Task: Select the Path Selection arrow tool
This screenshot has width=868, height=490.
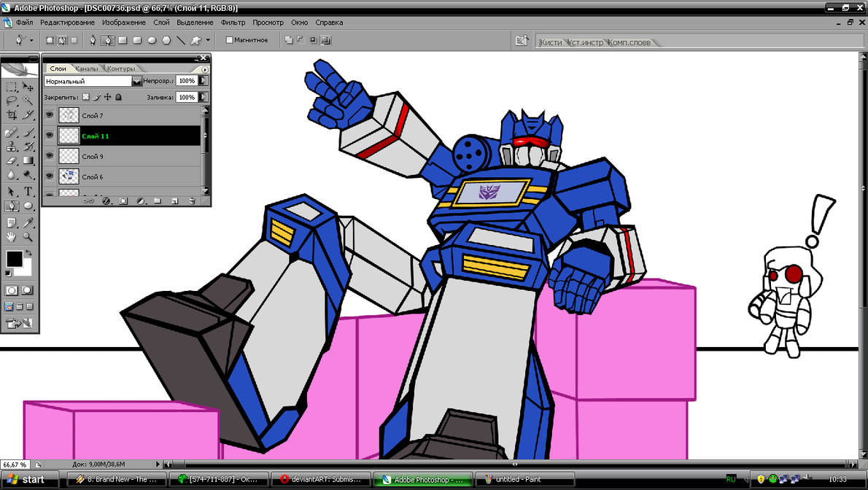Action: tap(11, 192)
